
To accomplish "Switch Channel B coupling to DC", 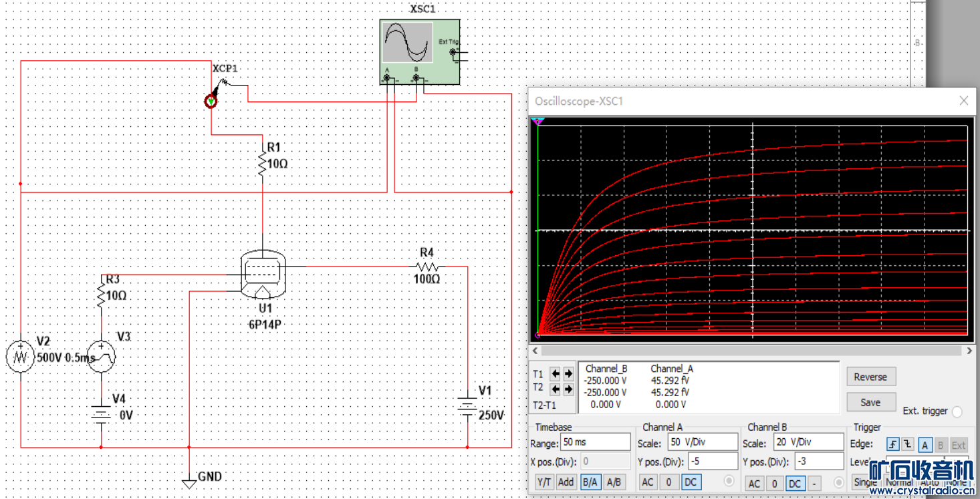I will (795, 483).
